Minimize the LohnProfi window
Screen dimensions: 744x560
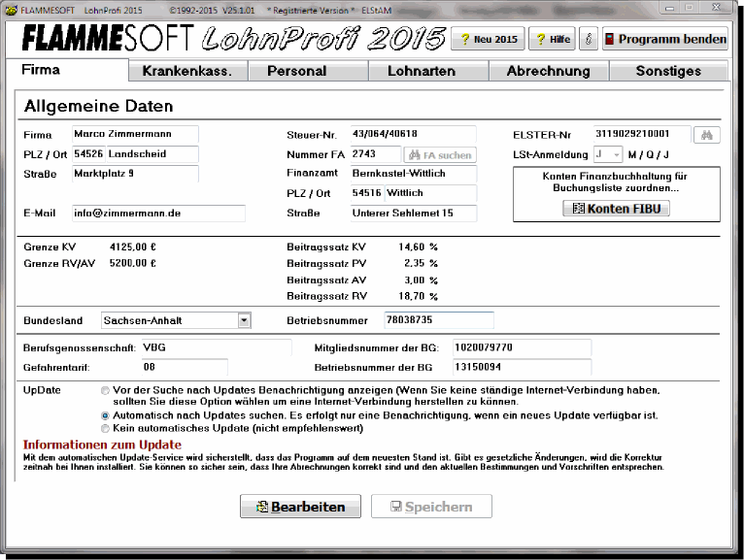coord(669,8)
